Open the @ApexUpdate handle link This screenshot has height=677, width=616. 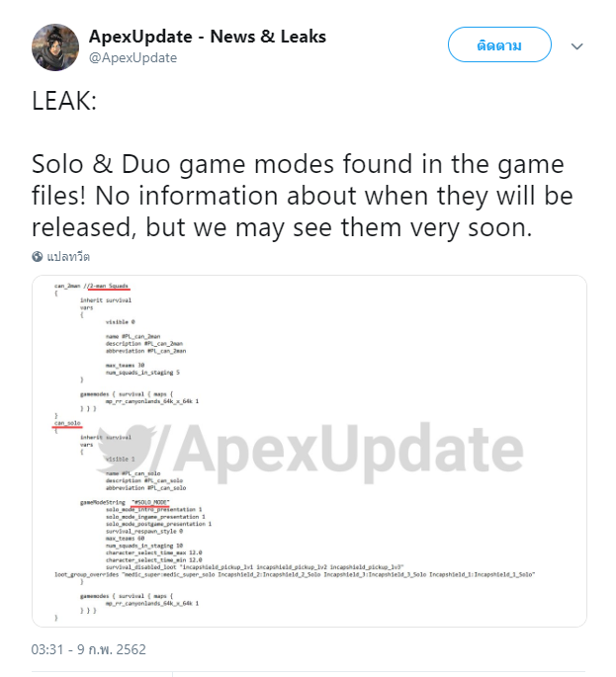tap(132, 58)
